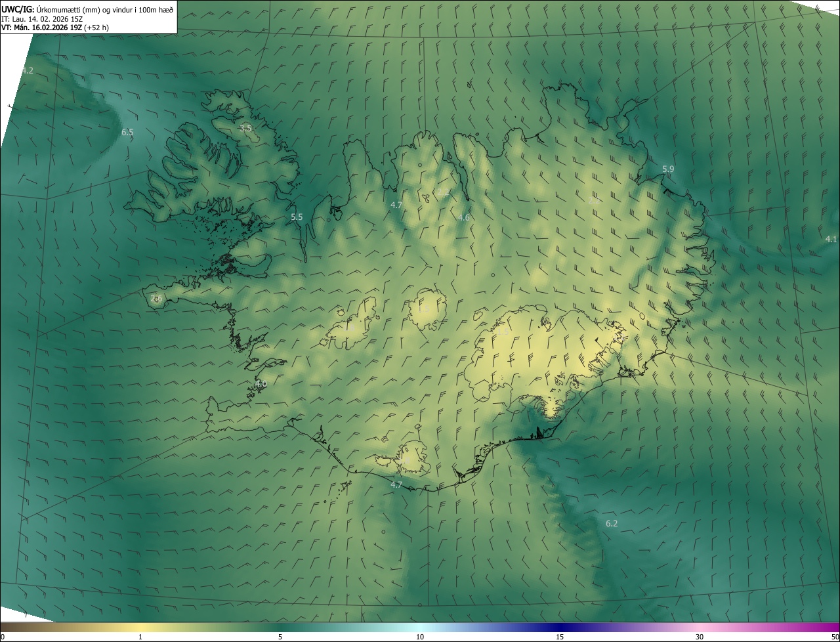Click the 4.7 value on the south coast
Image resolution: width=840 pixels, height=642 pixels.
click(396, 484)
